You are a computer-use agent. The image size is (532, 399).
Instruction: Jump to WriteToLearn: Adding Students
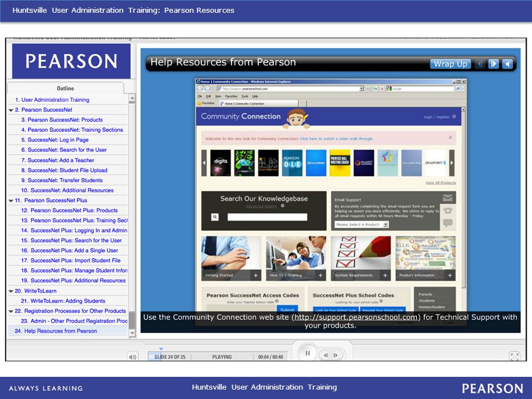point(63,301)
